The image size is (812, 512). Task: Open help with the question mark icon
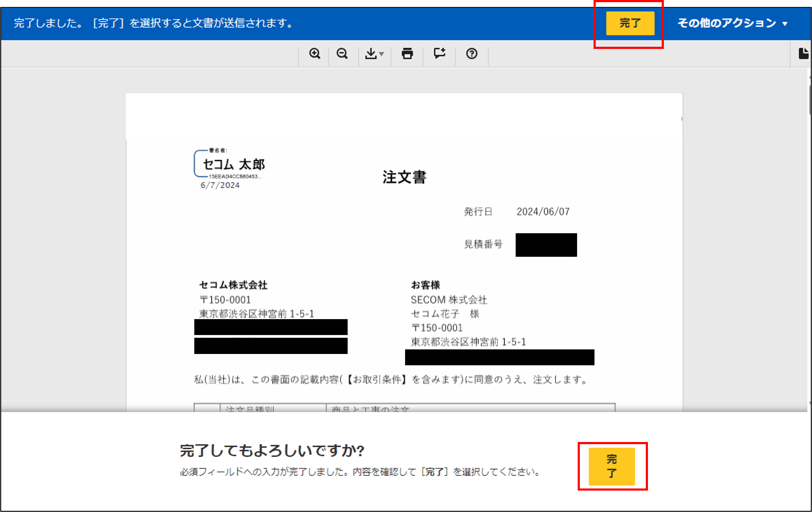pyautogui.click(x=471, y=54)
